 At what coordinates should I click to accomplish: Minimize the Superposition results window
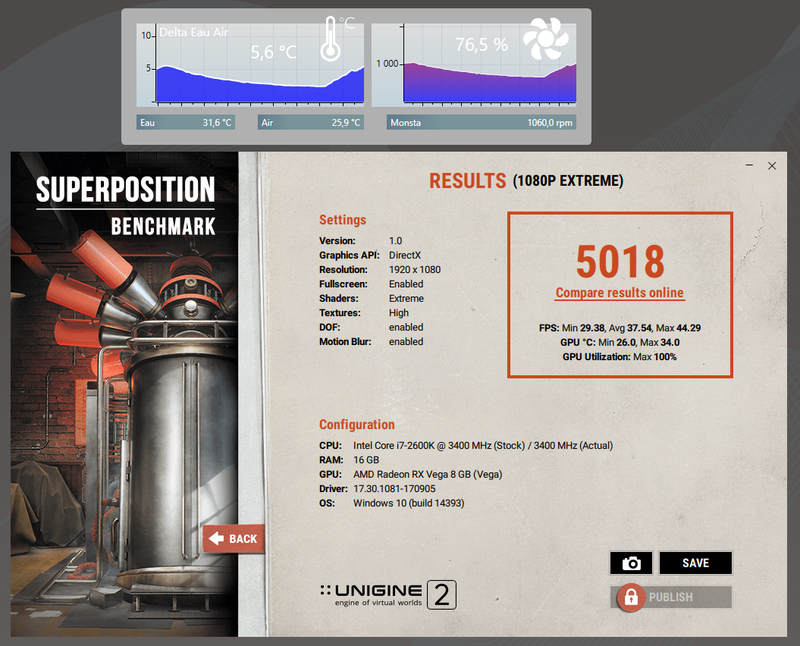coord(749,165)
